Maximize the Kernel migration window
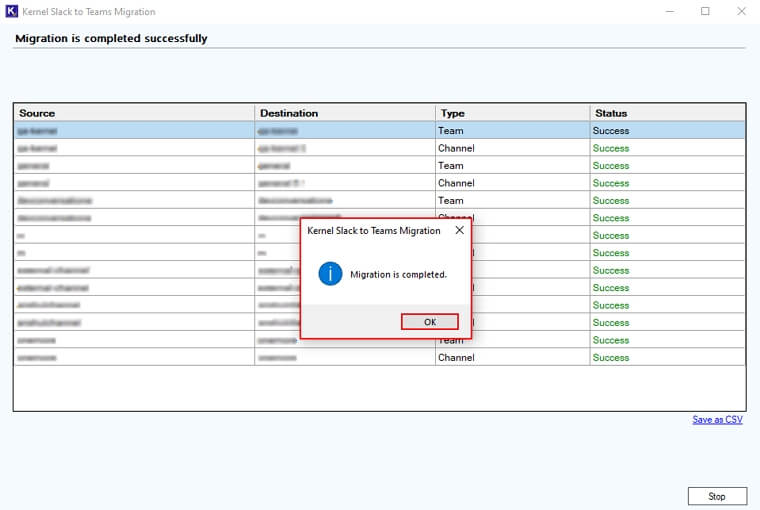This screenshot has height=510, width=760. (x=705, y=11)
